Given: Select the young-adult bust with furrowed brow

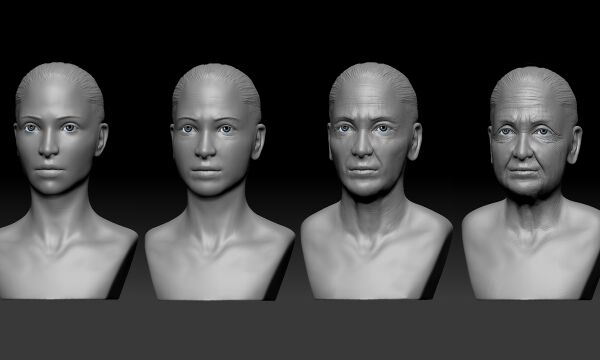Looking at the screenshot, I should (x=219, y=182).
